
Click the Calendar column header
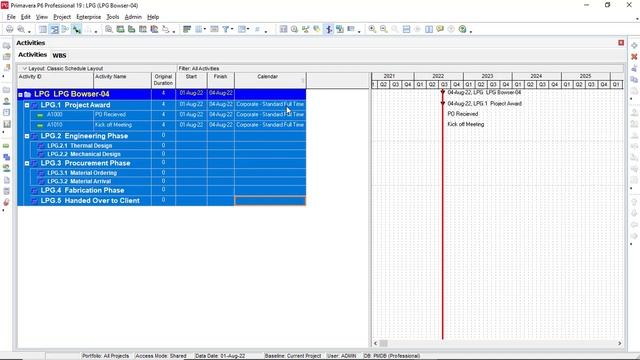pyautogui.click(x=270, y=80)
